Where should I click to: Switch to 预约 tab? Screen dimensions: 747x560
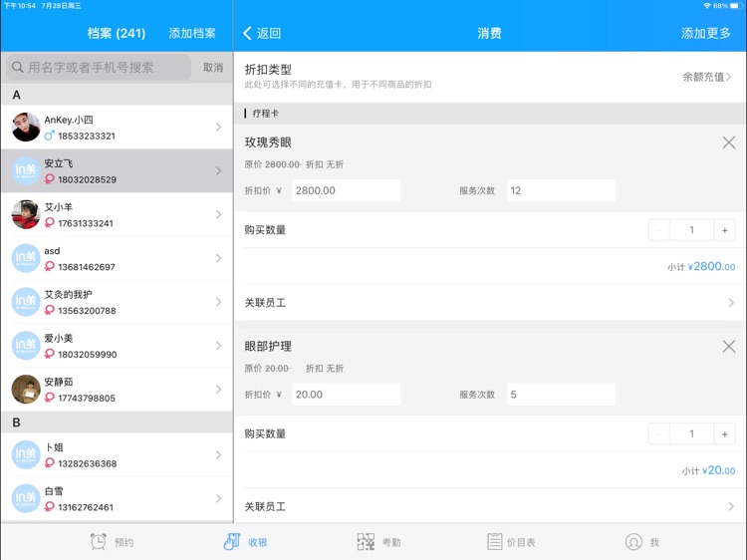coord(112,542)
